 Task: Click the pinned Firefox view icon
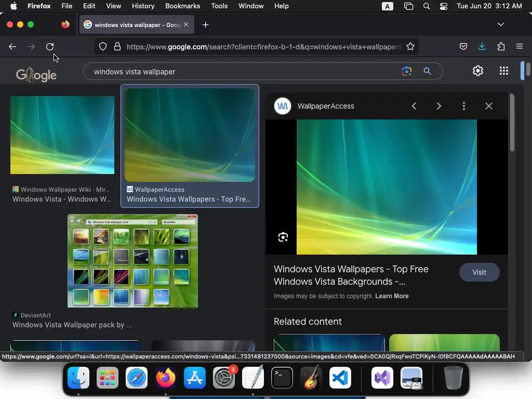tap(65, 24)
